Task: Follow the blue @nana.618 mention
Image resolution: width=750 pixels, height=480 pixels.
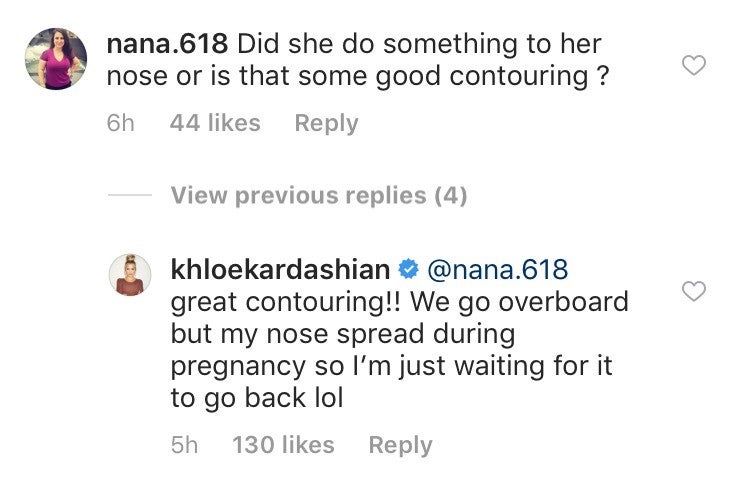Action: [497, 270]
